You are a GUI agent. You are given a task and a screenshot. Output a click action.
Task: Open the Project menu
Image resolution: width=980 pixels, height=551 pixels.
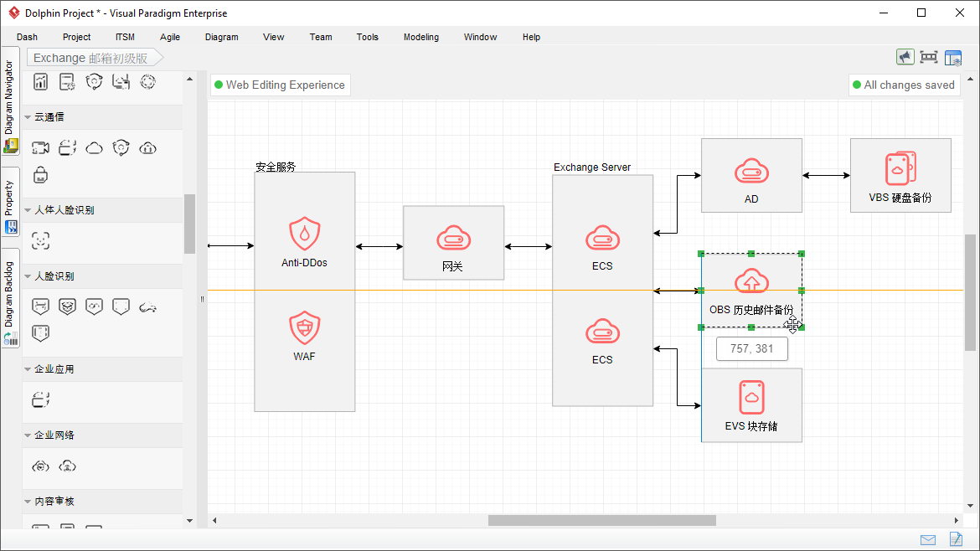(x=77, y=37)
